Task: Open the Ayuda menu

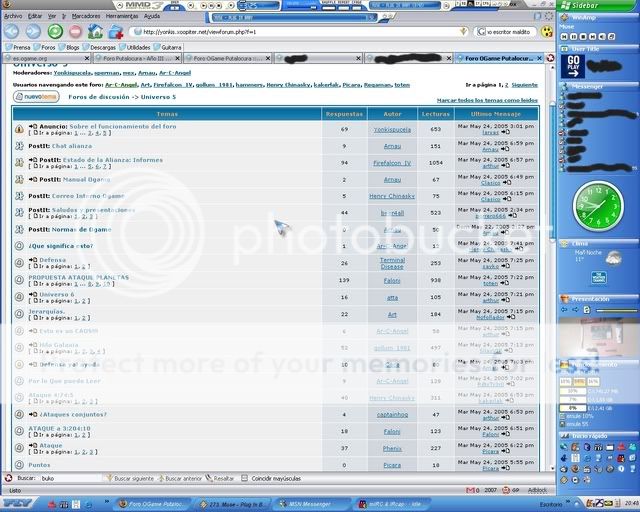Action: tap(152, 16)
